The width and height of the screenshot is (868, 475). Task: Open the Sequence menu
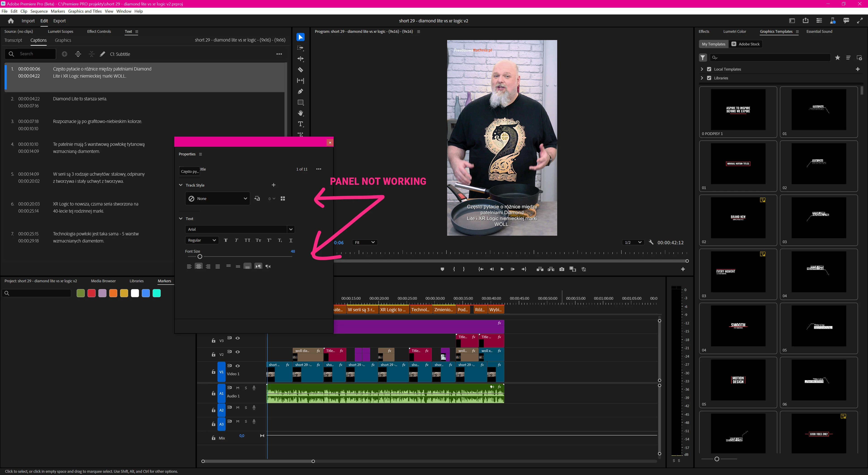(39, 11)
